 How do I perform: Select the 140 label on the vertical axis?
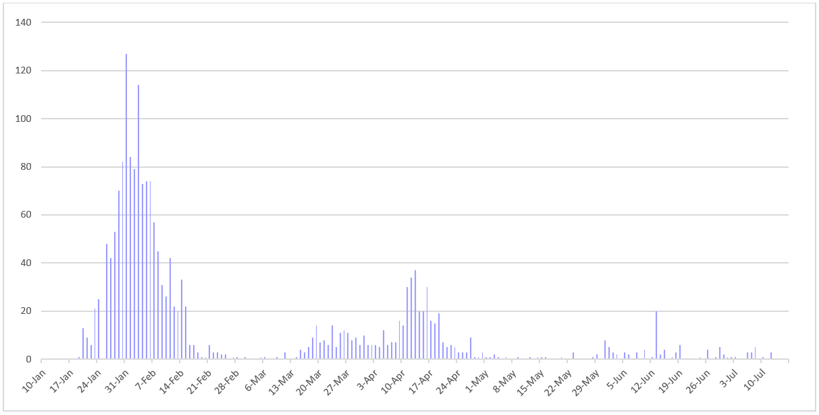point(23,22)
